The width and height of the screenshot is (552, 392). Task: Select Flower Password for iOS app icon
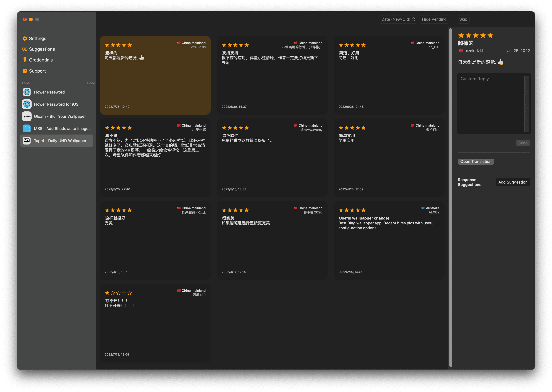click(27, 104)
